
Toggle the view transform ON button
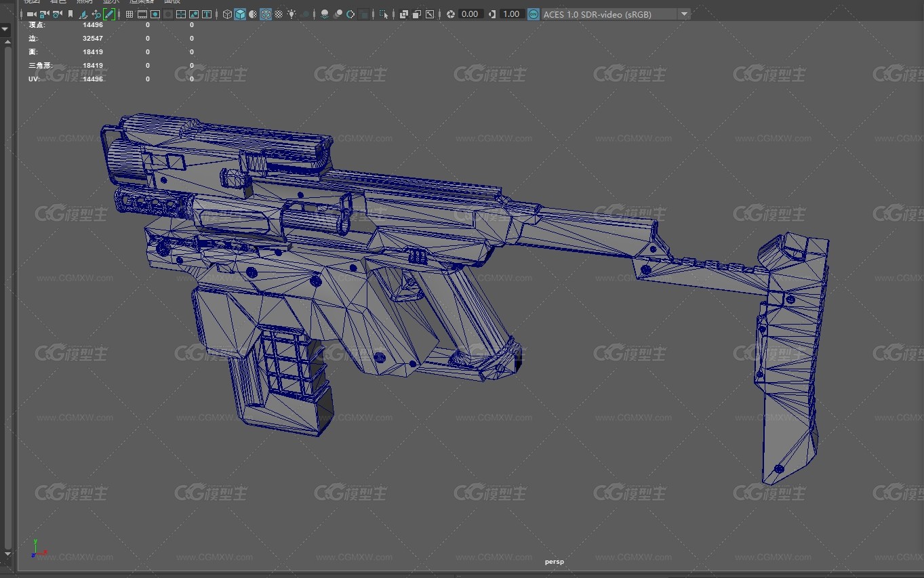tap(534, 14)
